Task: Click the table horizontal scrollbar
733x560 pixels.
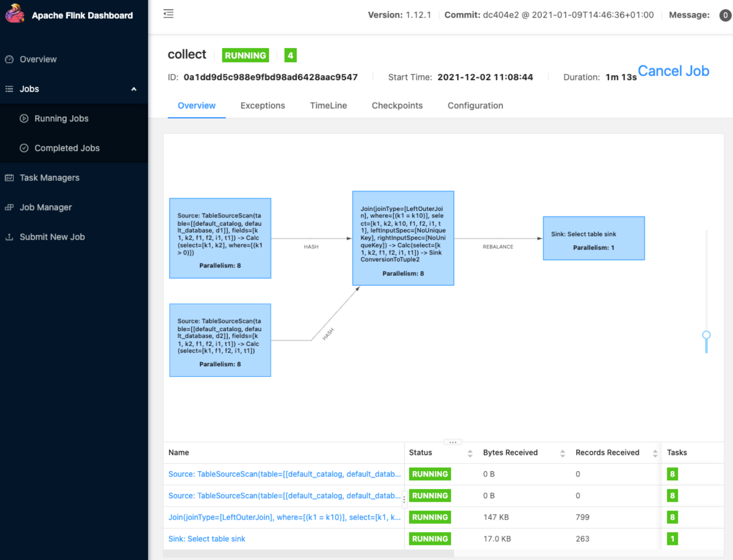Action: 309,553
